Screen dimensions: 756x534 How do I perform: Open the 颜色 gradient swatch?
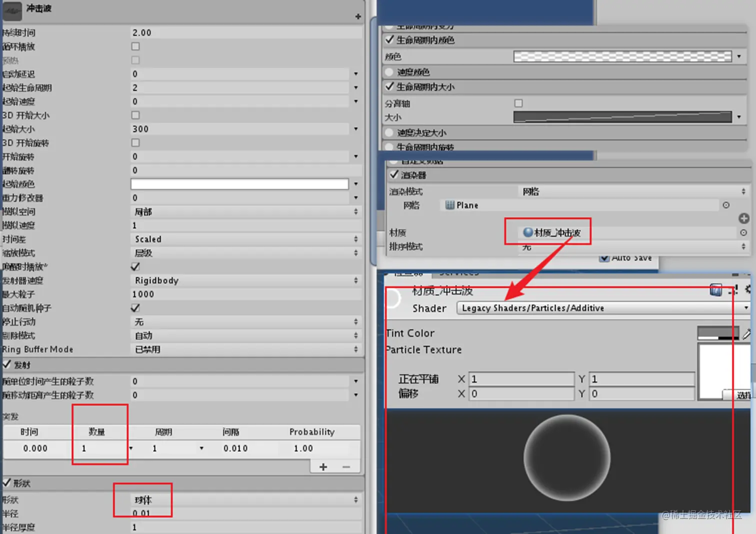[622, 56]
